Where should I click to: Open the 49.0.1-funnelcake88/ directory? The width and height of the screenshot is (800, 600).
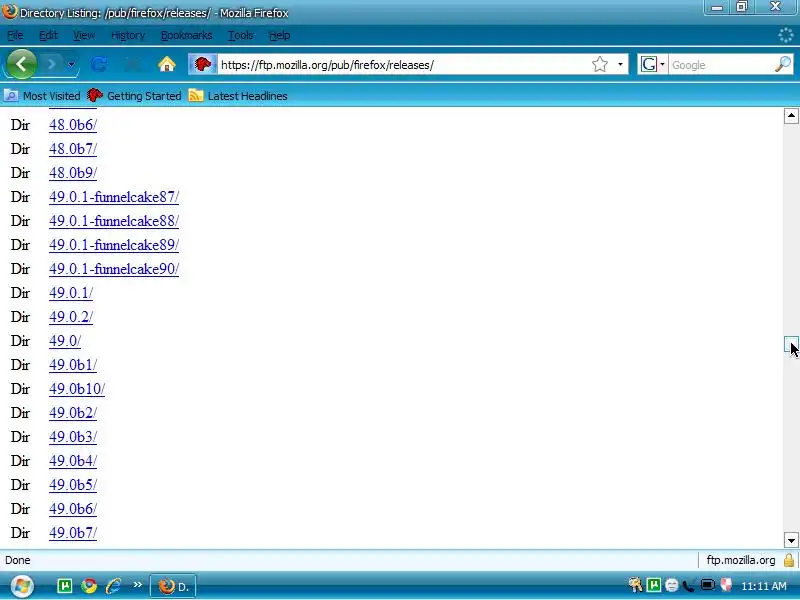point(114,221)
